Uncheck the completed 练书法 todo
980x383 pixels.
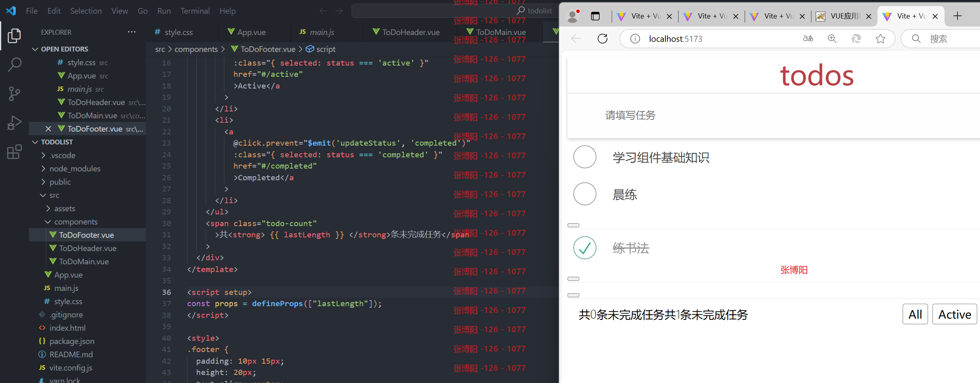(x=585, y=248)
